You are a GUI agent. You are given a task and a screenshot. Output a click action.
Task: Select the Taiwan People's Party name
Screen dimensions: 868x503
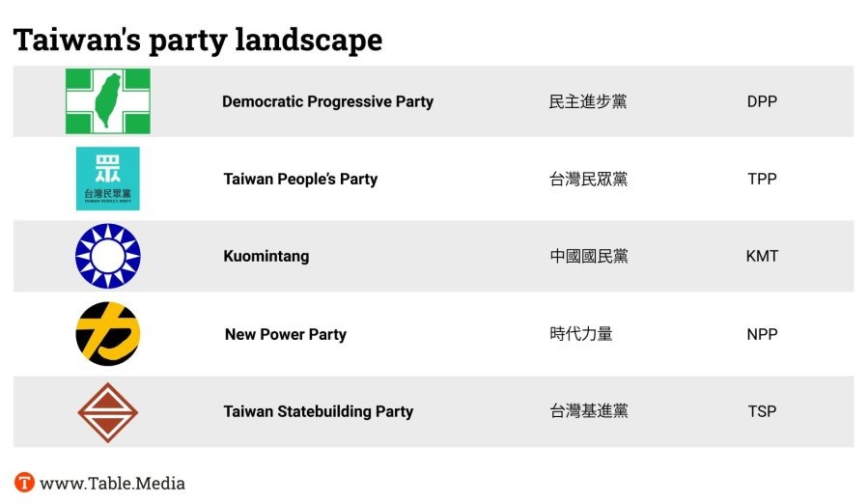300,179
